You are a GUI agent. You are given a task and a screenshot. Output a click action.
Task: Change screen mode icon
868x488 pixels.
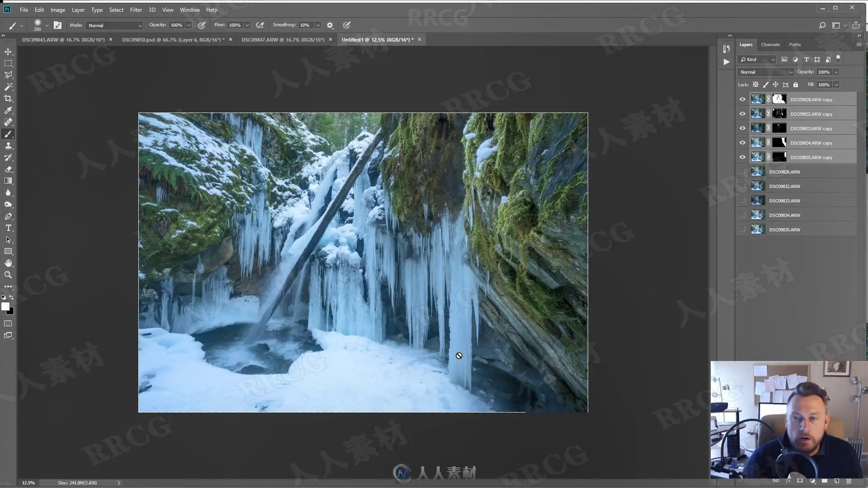click(8, 336)
